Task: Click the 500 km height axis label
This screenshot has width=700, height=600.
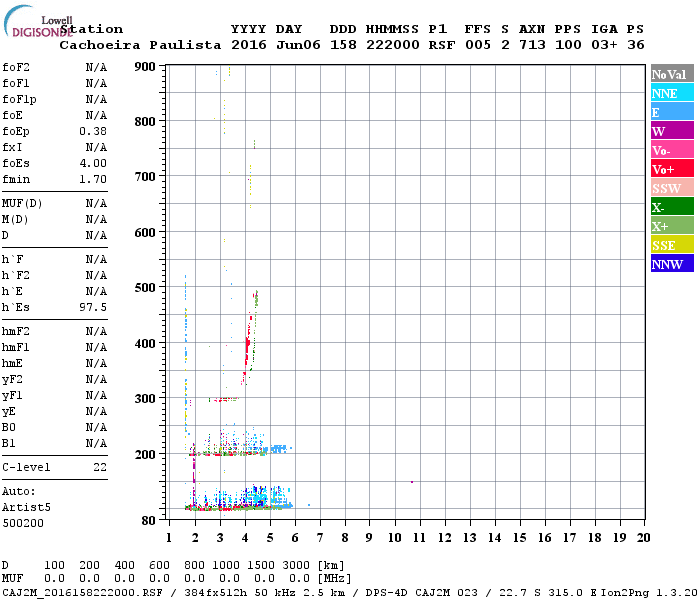Action: pyautogui.click(x=145, y=288)
